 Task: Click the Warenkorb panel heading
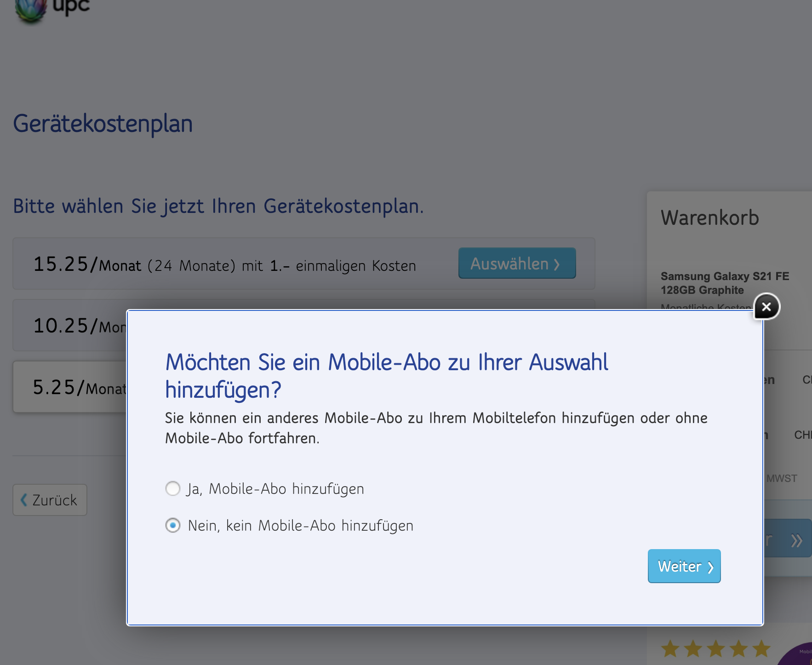(x=709, y=218)
